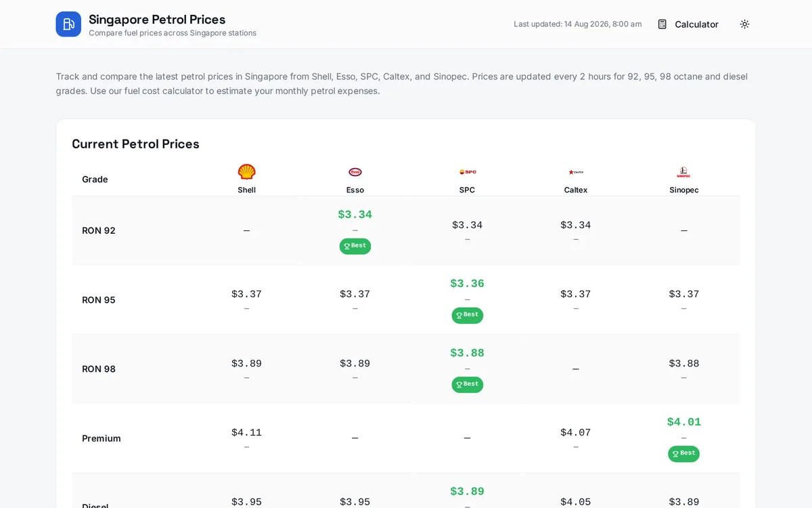Click SPC's $3.34 RON 92 price
The image size is (812, 508).
click(x=468, y=225)
